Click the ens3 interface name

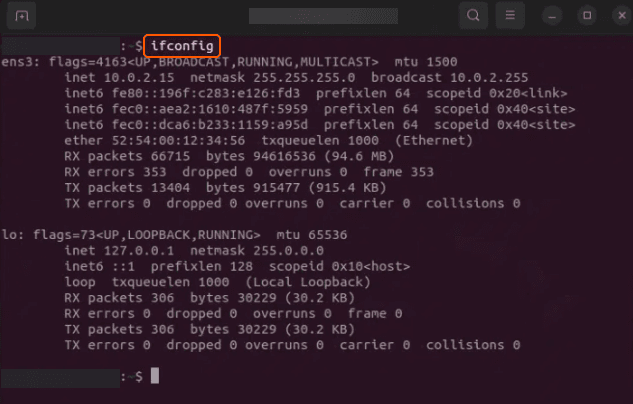click(17, 62)
